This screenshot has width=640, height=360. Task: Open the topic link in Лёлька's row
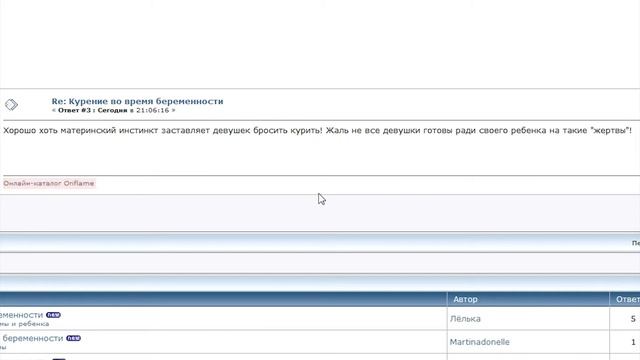tap(21, 315)
